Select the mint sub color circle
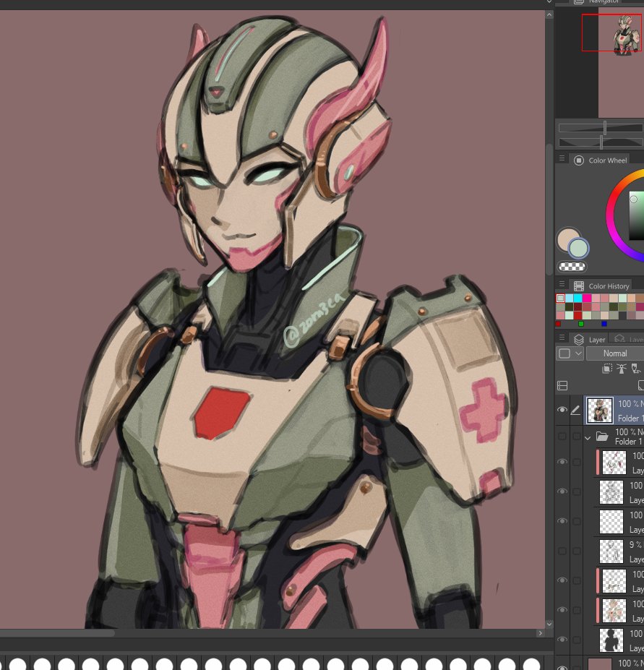644x670 pixels. (579, 249)
